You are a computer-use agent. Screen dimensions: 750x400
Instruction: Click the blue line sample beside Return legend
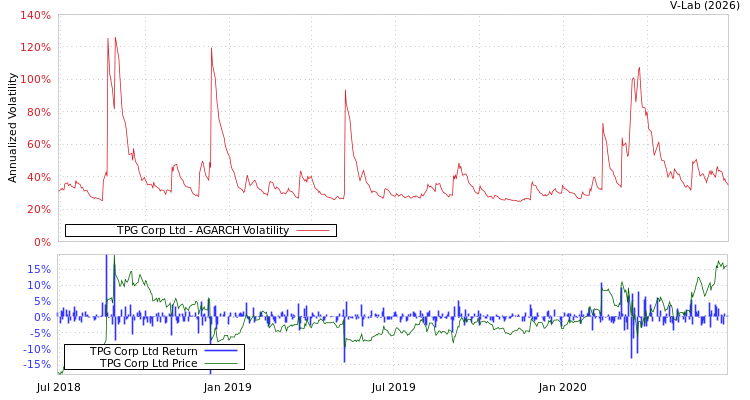(x=220, y=351)
